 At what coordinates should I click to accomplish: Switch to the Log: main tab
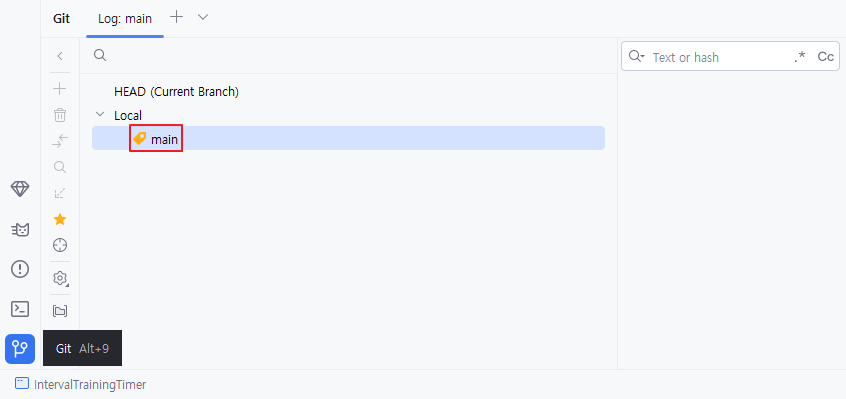[x=125, y=19]
